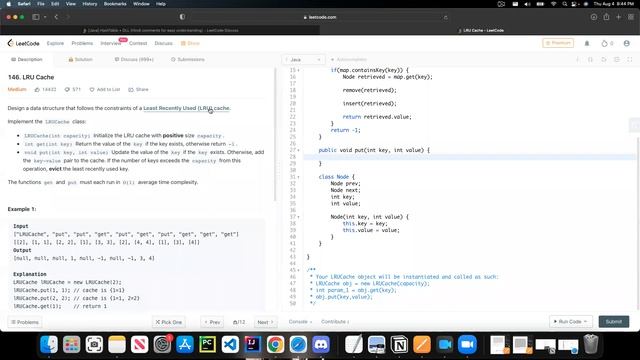This screenshot has height=360, width=640.
Task: Click the LeetCode logo
Action: (24, 43)
